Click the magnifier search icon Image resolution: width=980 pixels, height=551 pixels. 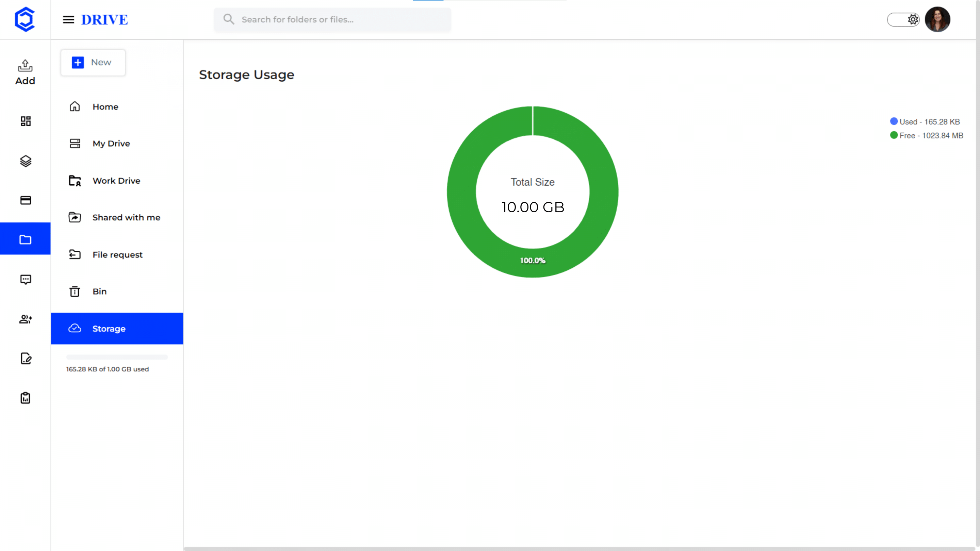[229, 19]
